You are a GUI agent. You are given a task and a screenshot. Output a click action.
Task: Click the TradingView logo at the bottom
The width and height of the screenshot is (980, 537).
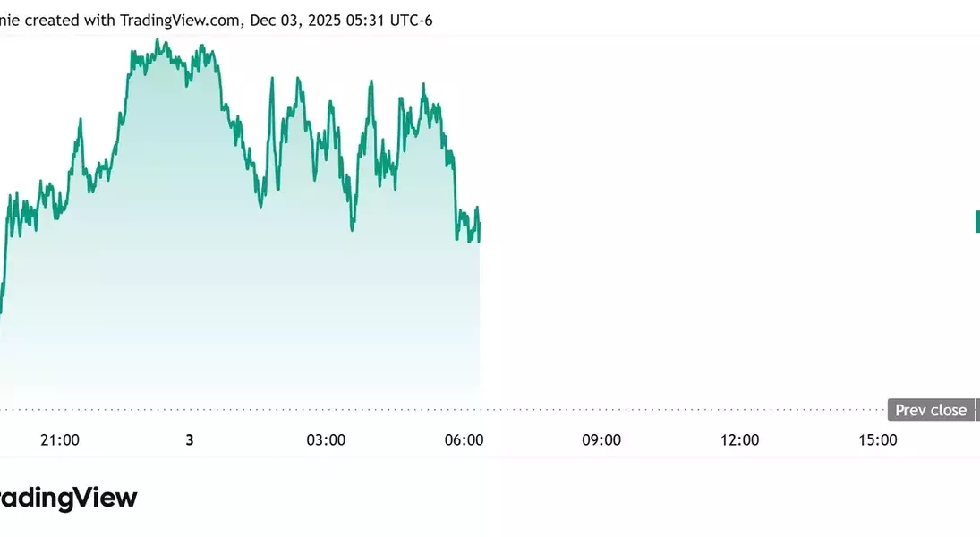click(67, 499)
